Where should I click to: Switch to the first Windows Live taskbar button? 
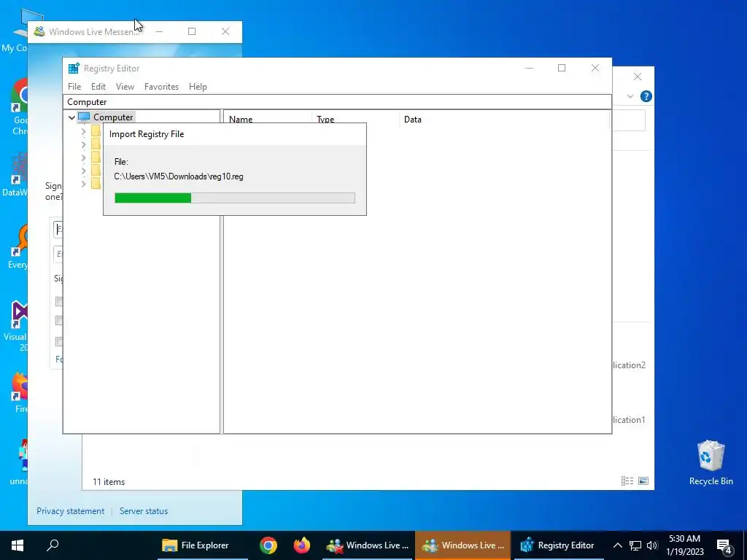pyautogui.click(x=368, y=545)
